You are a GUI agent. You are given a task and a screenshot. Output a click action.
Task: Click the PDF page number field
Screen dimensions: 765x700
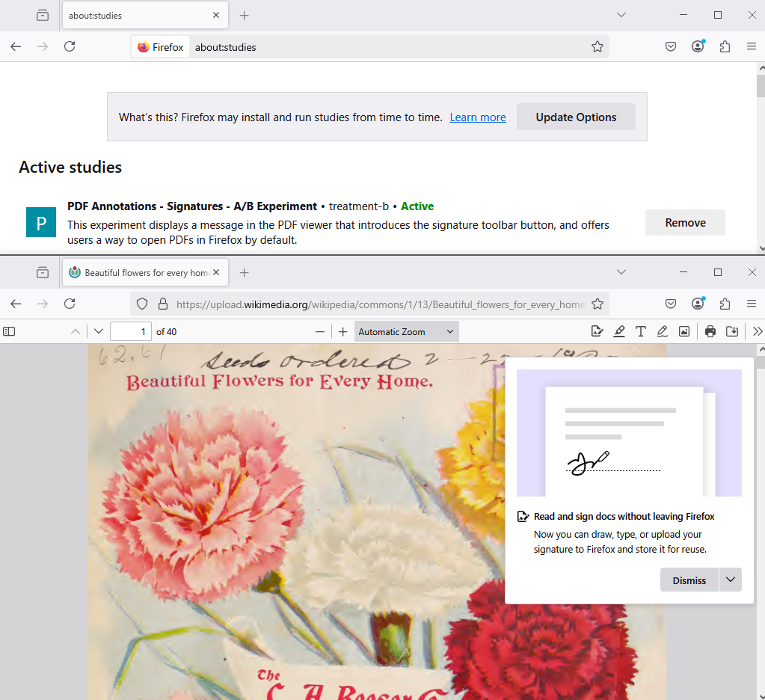pos(131,332)
